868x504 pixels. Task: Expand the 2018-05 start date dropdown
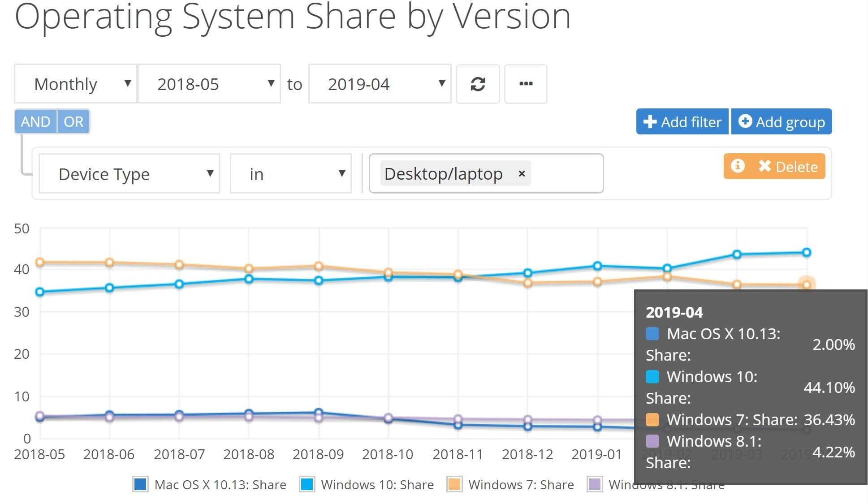click(x=209, y=84)
